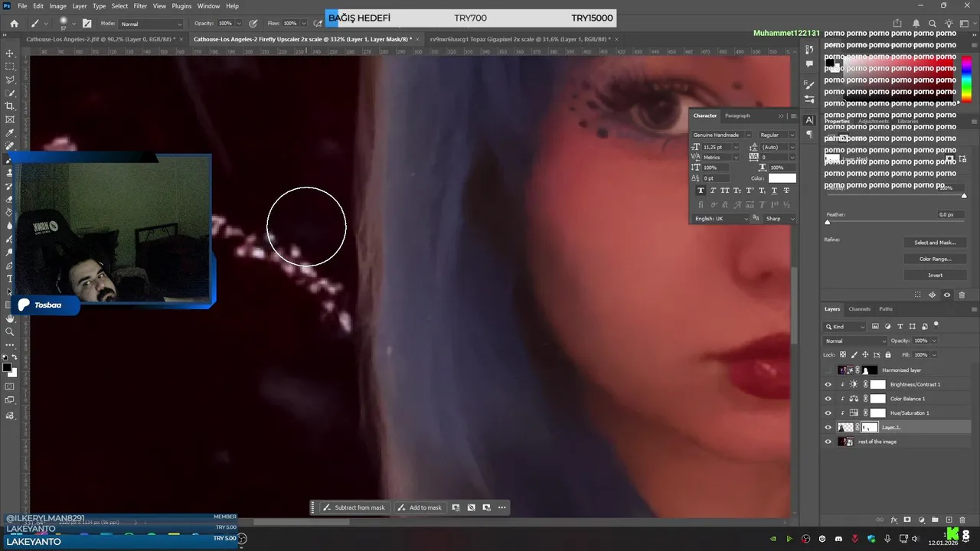Select the Frame tool
This screenshot has height=551, width=980.
10,119
